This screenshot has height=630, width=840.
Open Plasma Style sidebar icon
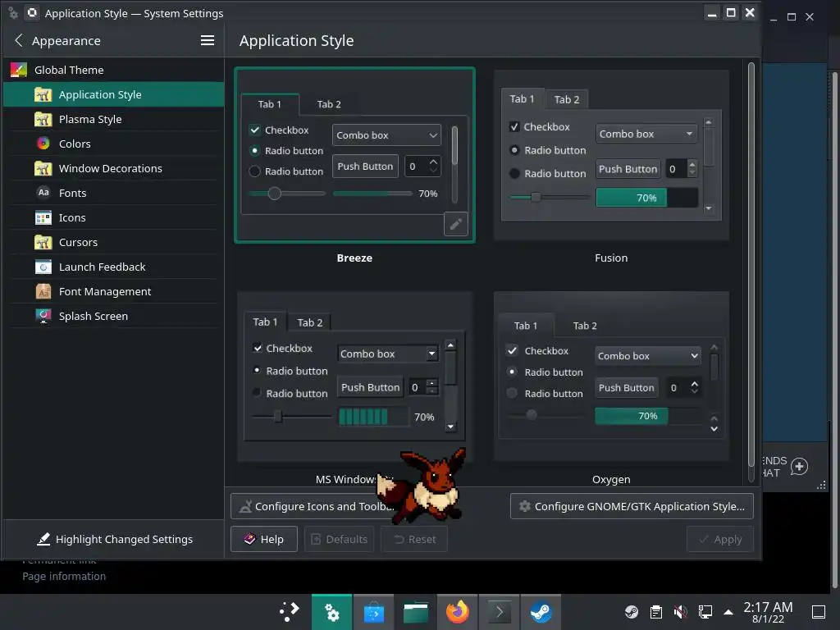pos(43,119)
